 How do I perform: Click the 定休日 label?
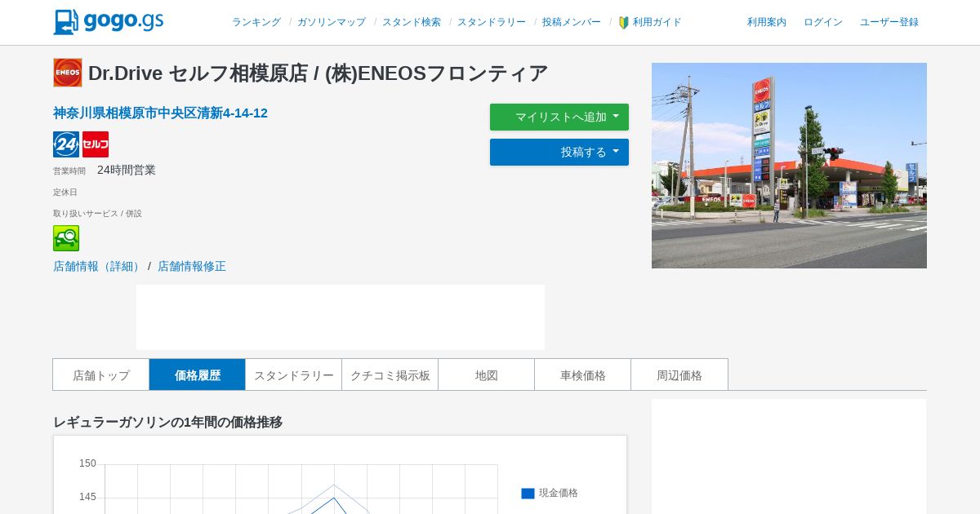65,192
